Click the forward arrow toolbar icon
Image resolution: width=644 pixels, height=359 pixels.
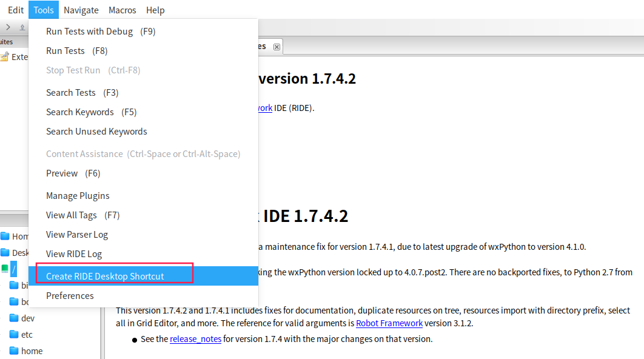(x=8, y=27)
